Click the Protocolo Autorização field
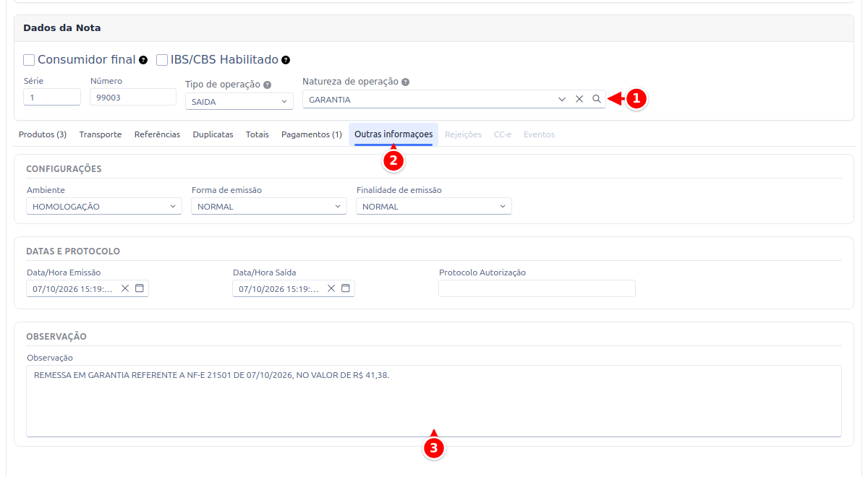The width and height of the screenshot is (868, 477). 537,288
